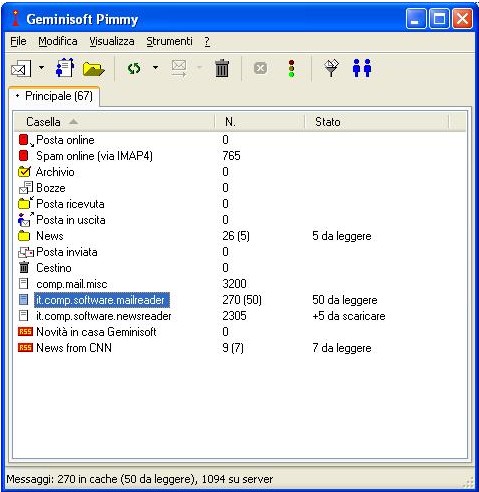The width and height of the screenshot is (479, 492).
Task: Click the yellow open folder toolbar icon
Action: click(x=94, y=69)
